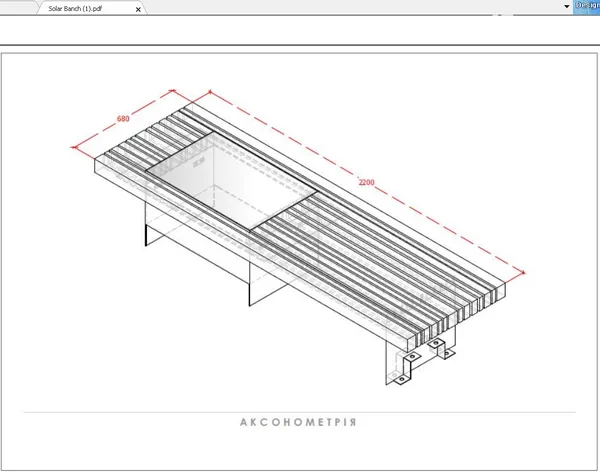Click the rectangular planter opening in bench
This screenshot has width=600, height=473.
tap(231, 181)
